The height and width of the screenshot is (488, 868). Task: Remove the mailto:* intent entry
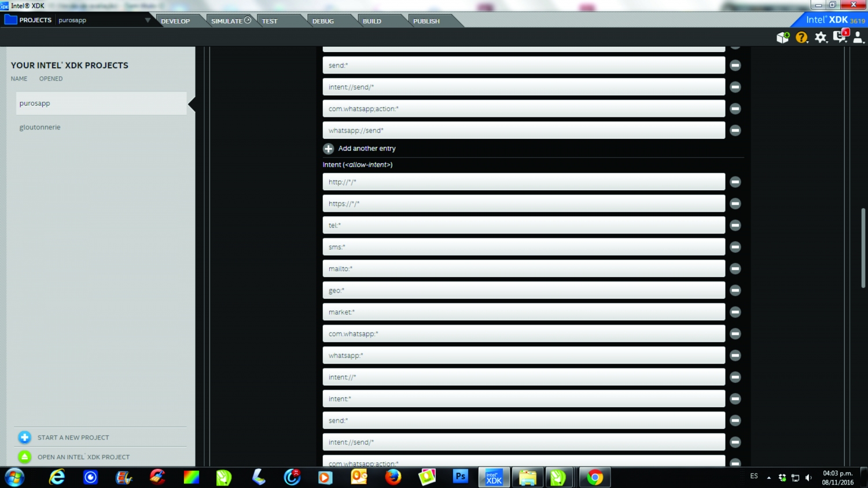pos(735,268)
